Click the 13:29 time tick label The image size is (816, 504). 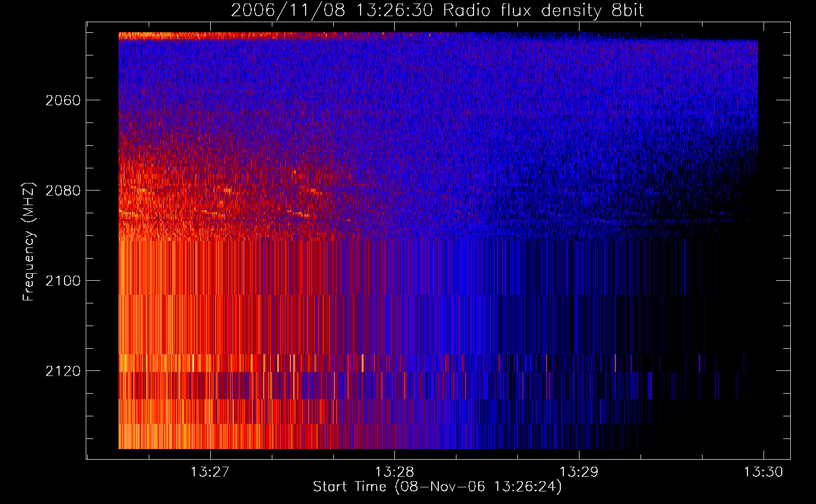579,472
